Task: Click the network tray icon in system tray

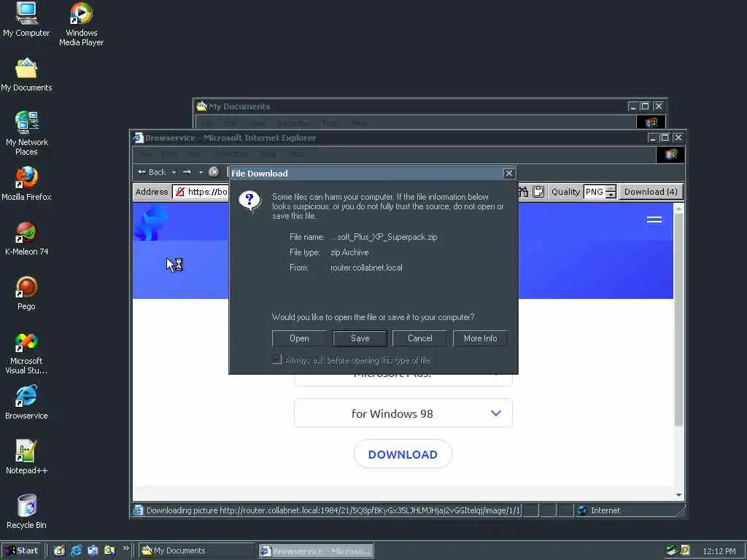Action: 672,550
